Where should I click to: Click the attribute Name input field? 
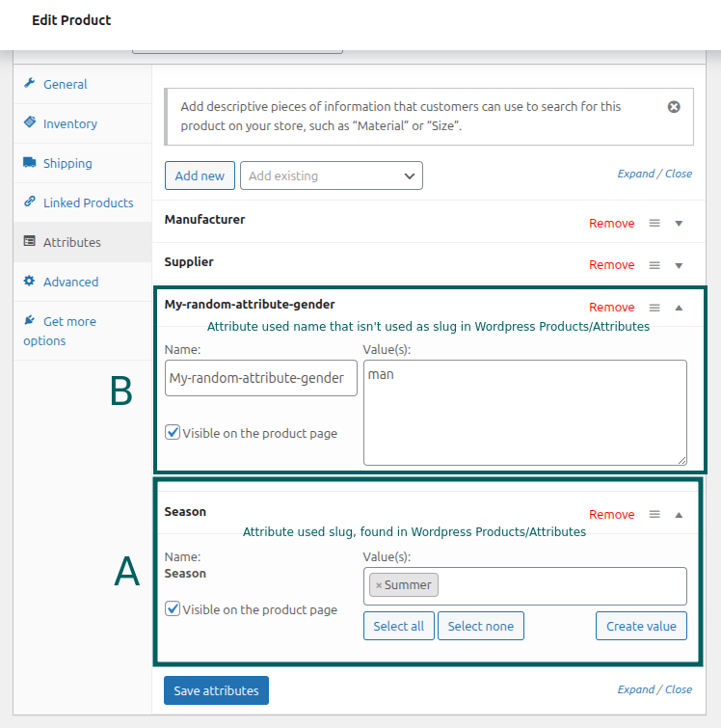point(261,378)
